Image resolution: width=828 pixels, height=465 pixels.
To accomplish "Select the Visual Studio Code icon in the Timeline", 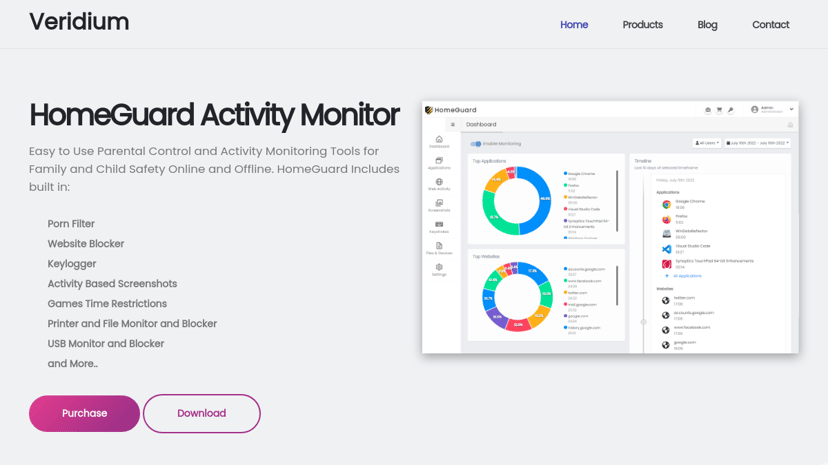I will click(x=666, y=249).
